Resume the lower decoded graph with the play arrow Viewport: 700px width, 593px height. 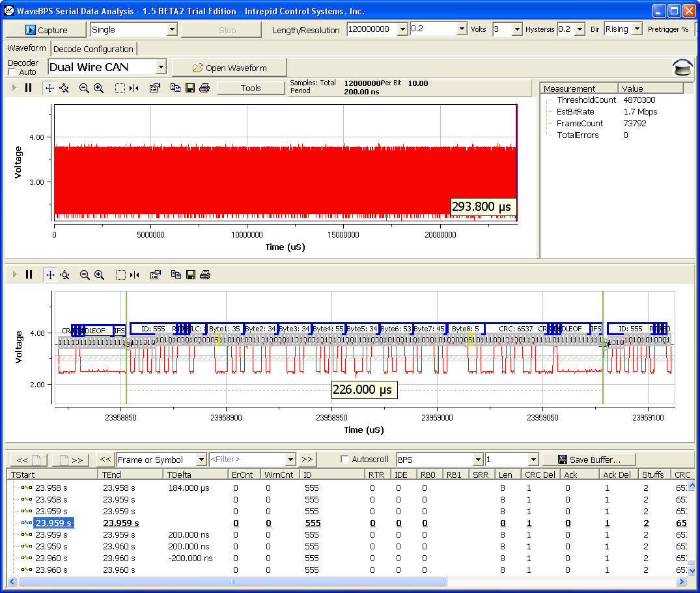coord(15,275)
